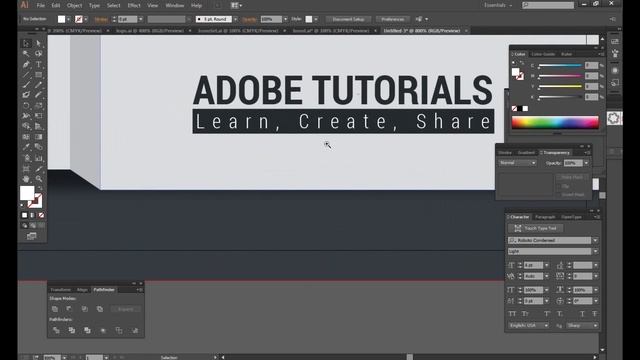This screenshot has width=640, height=360.
Task: Open the 3 pt. Round brush dropdown
Action: coord(236,19)
